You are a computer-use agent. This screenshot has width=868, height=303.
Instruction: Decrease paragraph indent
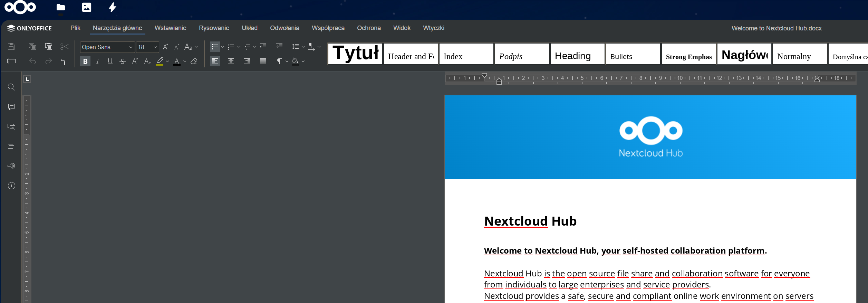tap(263, 47)
